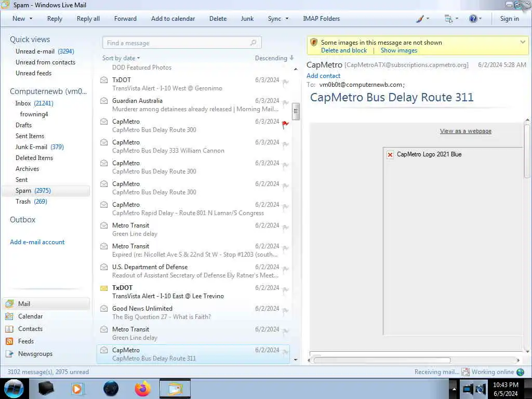Open the Sort by date dropdown
Image resolution: width=532 pixels, height=399 pixels.
pyautogui.click(x=121, y=58)
